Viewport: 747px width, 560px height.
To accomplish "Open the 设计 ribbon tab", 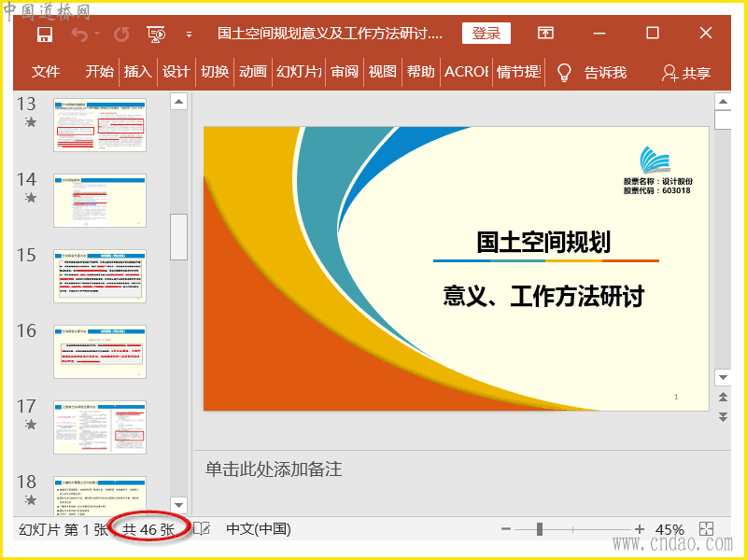I will 176,72.
